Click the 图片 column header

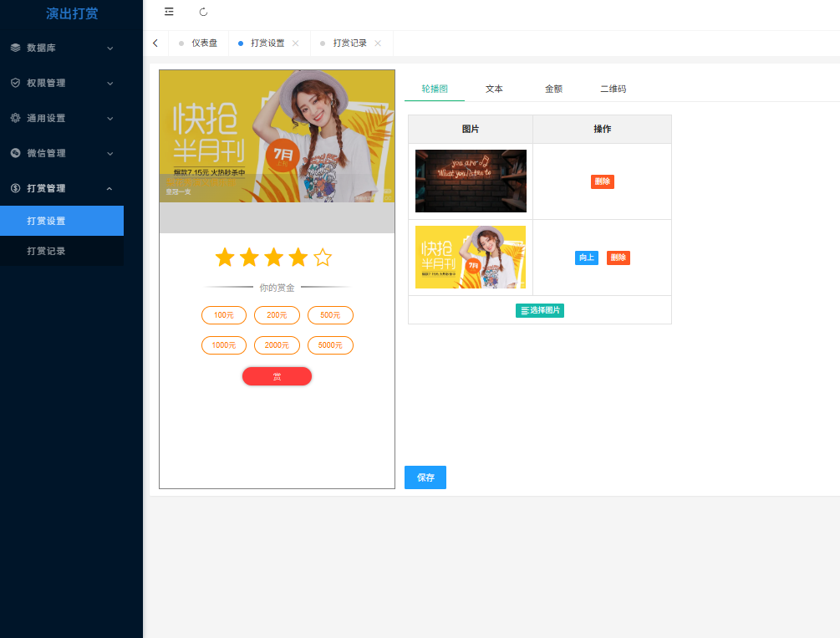click(x=471, y=129)
